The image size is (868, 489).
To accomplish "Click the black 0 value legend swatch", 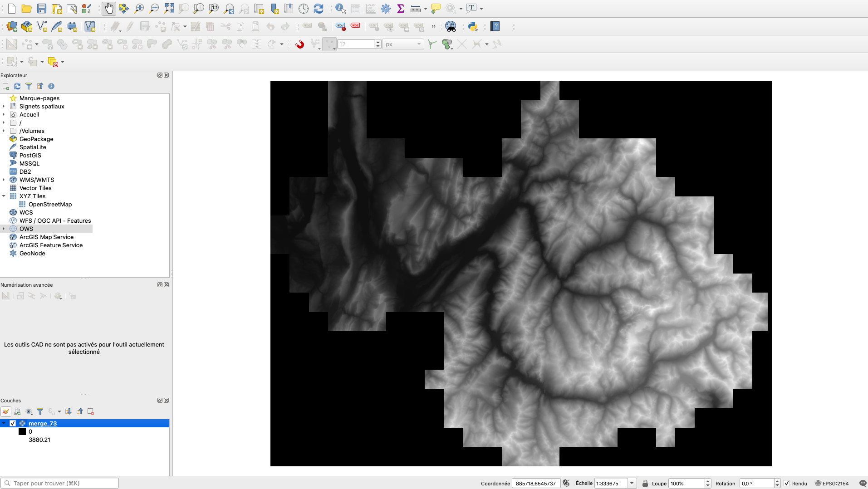I will (22, 431).
